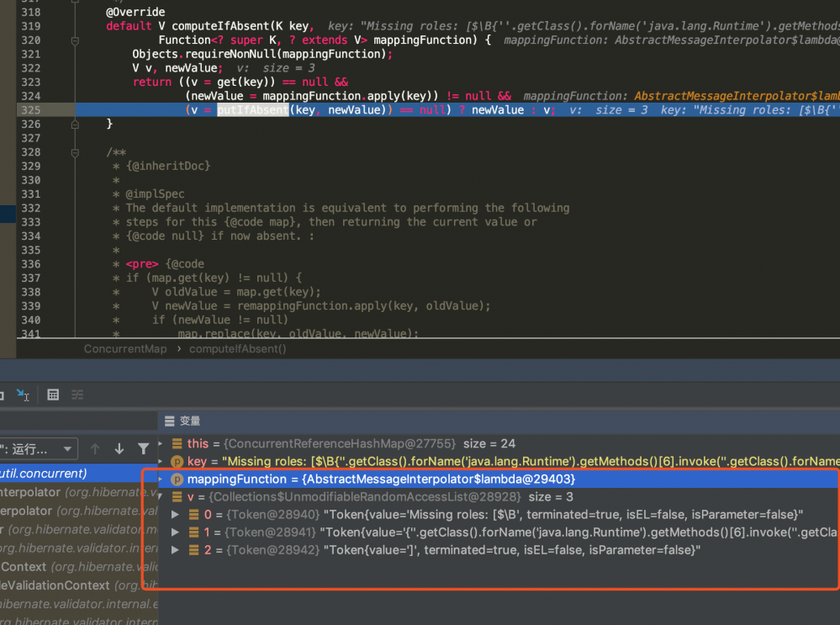Toggle the funnel filter icon in frames panel
The width and height of the screenshot is (840, 625).
click(143, 448)
